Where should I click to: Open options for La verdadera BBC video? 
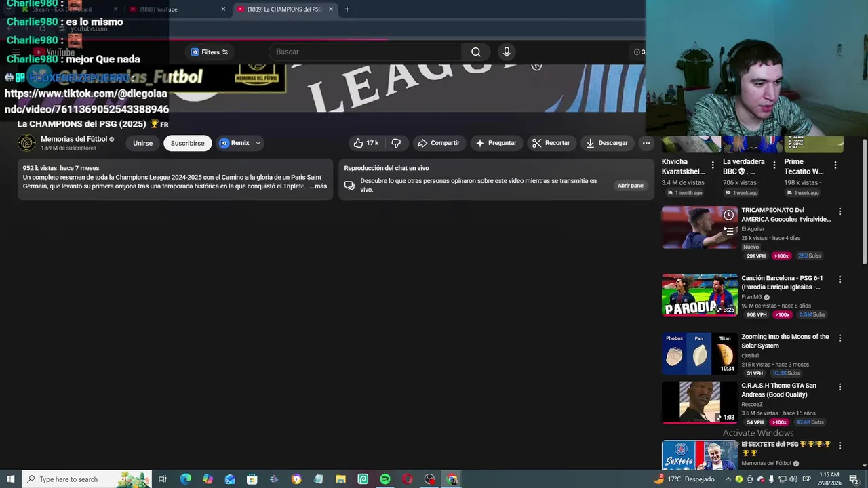coord(774,165)
